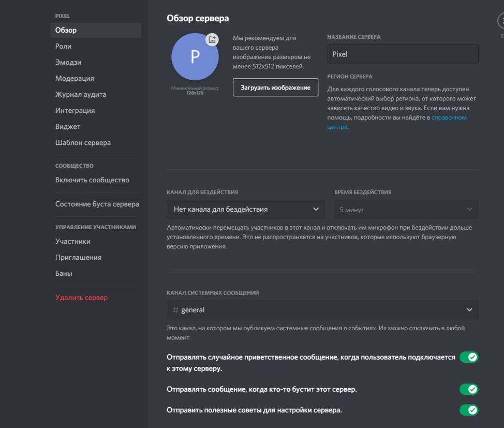Click the upload image icon on server avatar
This screenshot has height=428, width=504.
212,40
